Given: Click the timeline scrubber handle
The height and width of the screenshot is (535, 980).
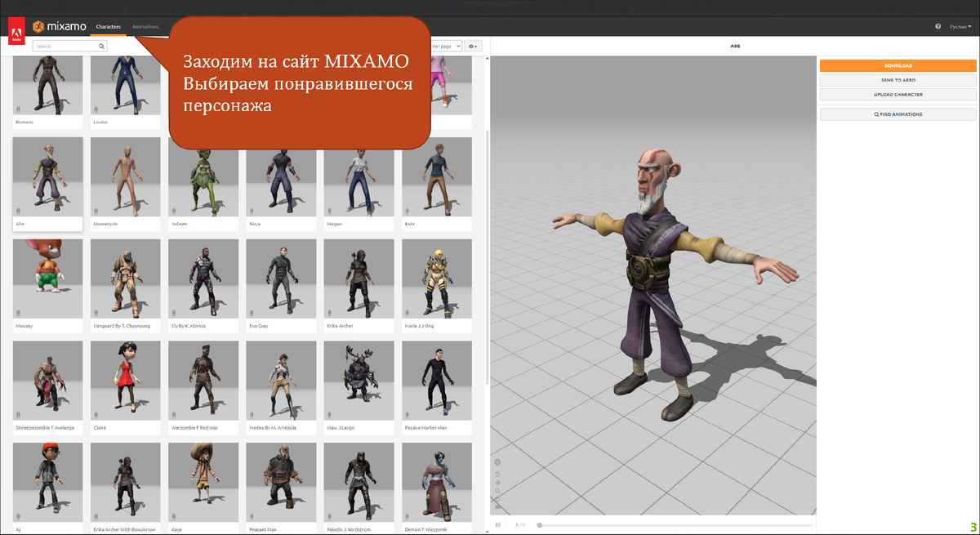Looking at the screenshot, I should pyautogui.click(x=539, y=525).
